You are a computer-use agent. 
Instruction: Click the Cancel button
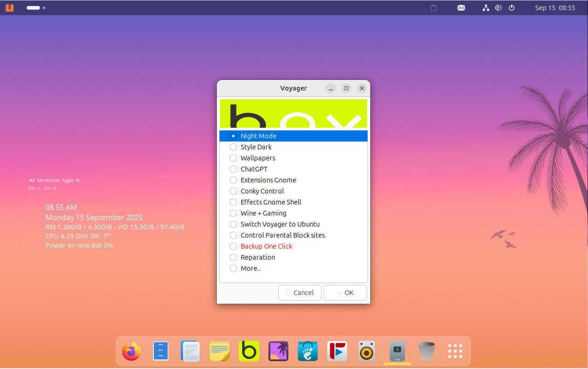300,293
